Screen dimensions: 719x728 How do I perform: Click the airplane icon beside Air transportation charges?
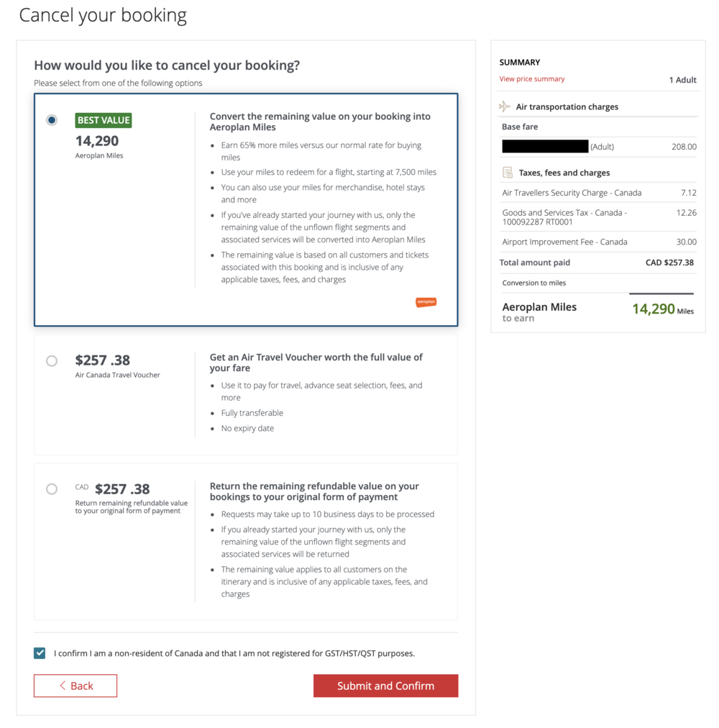pos(505,106)
